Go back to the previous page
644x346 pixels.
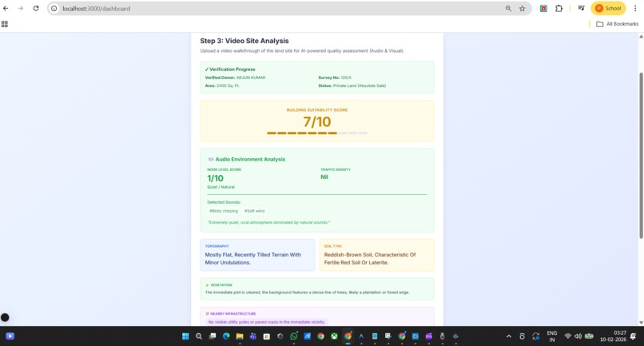[6, 8]
